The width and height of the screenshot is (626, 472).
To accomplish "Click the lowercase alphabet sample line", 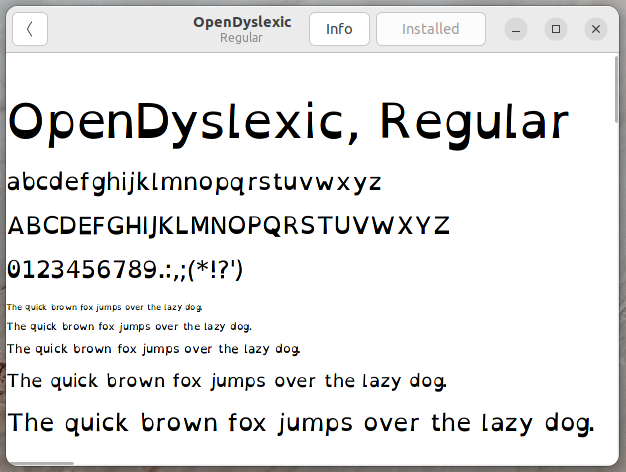I will coord(194,183).
